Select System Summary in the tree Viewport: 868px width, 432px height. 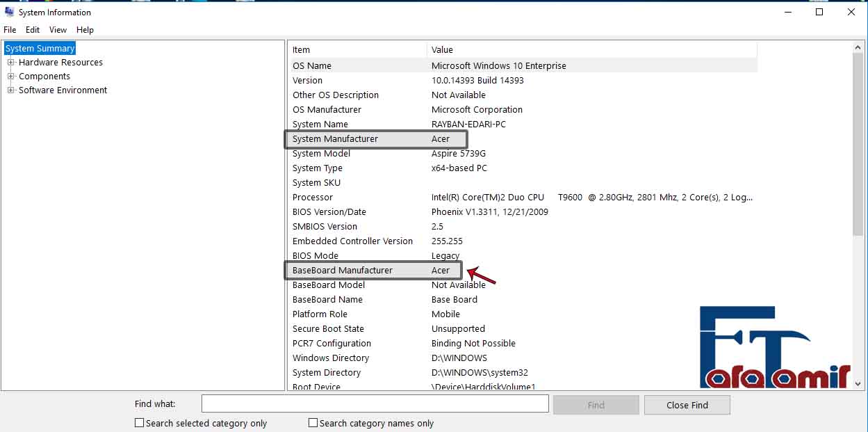pyautogui.click(x=40, y=48)
